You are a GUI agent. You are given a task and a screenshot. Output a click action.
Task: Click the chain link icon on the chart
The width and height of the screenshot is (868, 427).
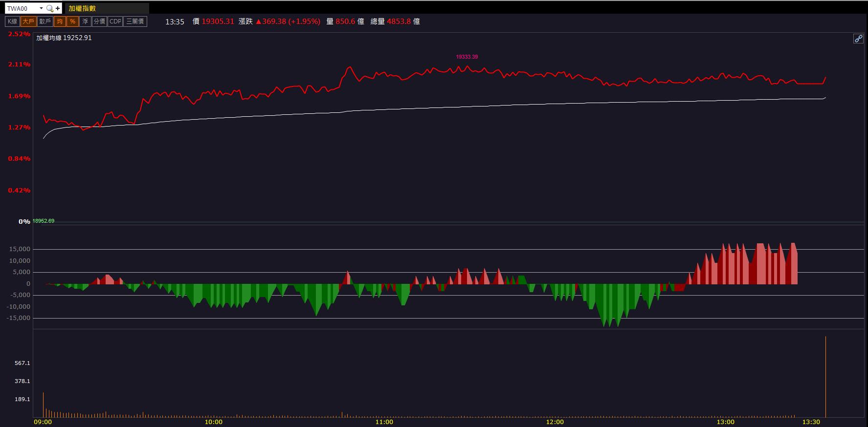[x=858, y=39]
